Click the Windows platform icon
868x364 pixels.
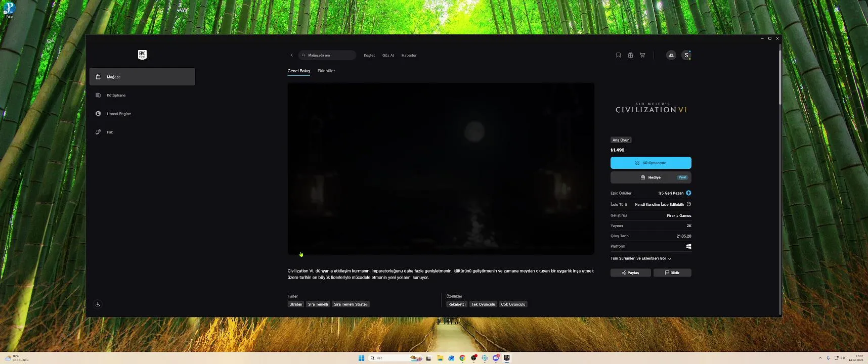(688, 247)
